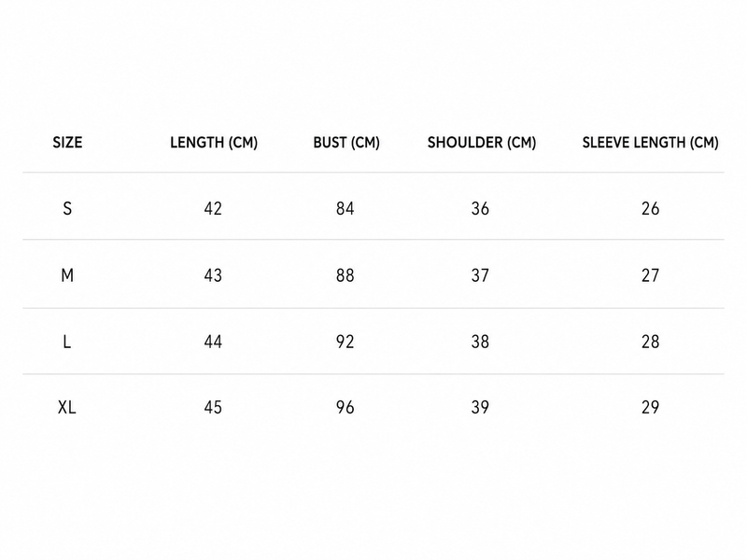Click shoulder value 36 for size S
Viewport: 747px width, 560px height.
click(x=480, y=208)
